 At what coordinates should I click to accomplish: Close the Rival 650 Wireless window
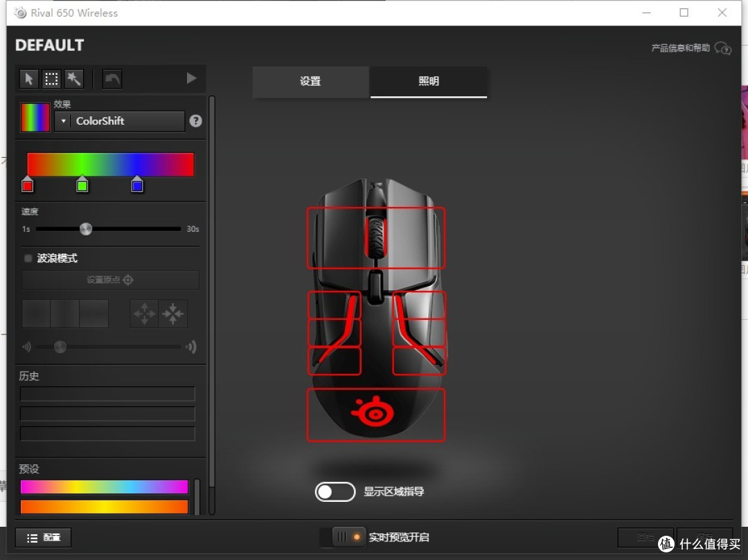point(722,13)
